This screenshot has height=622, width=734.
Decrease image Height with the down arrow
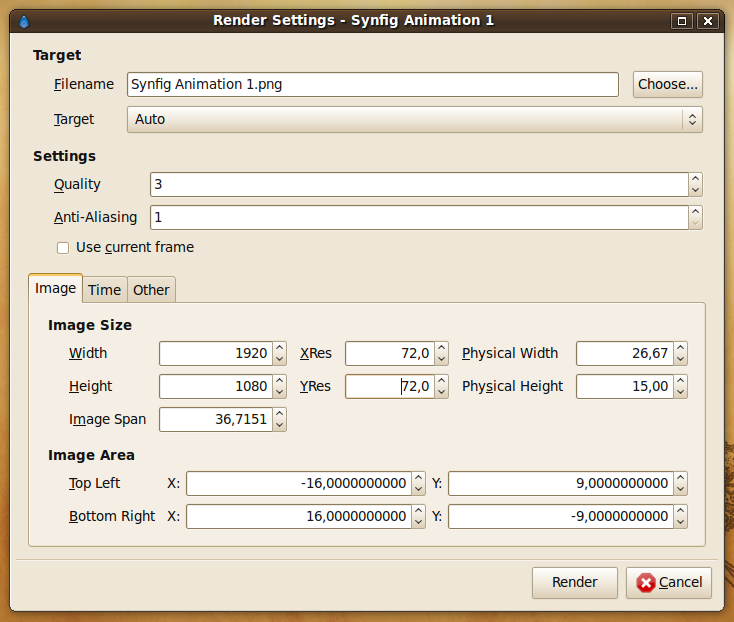pyautogui.click(x=279, y=392)
